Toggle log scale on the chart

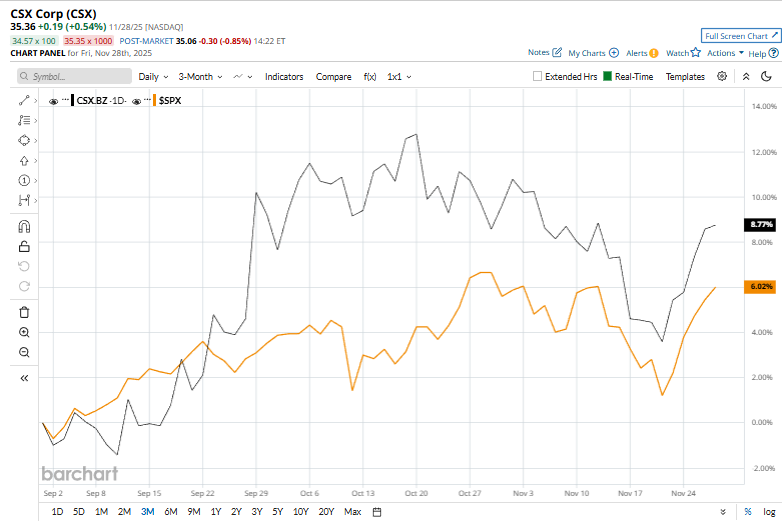tap(769, 512)
